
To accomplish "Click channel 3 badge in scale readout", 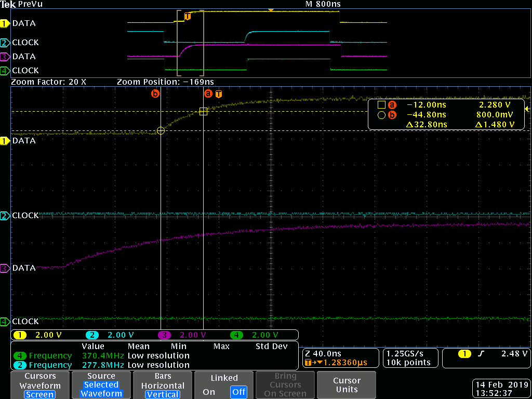I will (x=165, y=335).
